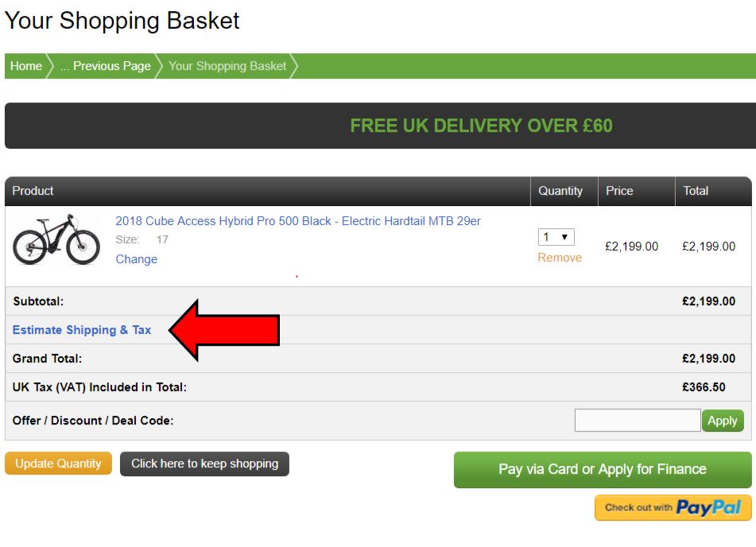
Task: Click here to keep shopping button
Action: point(204,464)
